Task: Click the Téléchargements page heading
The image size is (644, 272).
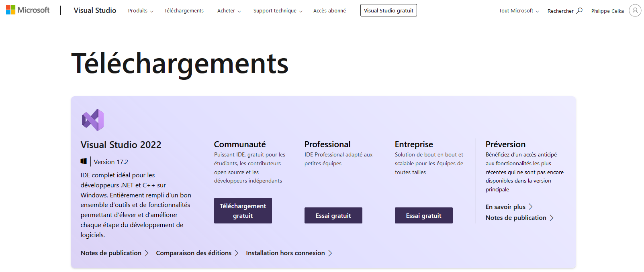Action: 180,63
